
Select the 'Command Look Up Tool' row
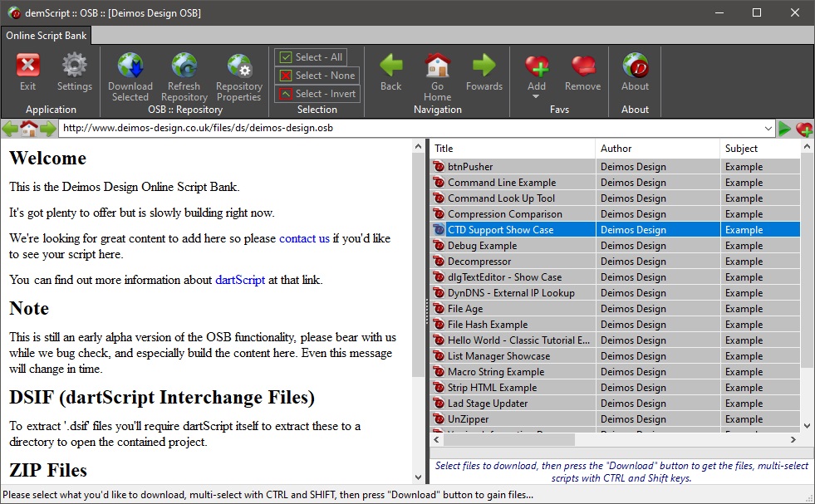click(x=615, y=198)
